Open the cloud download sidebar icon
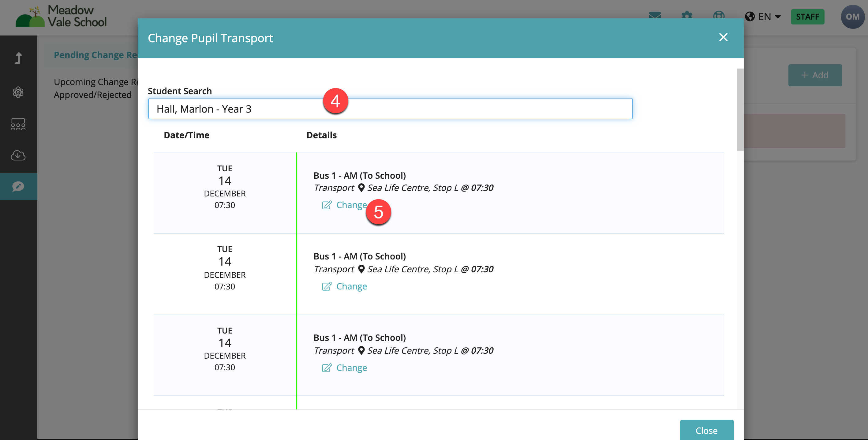The image size is (868, 440). (x=18, y=155)
